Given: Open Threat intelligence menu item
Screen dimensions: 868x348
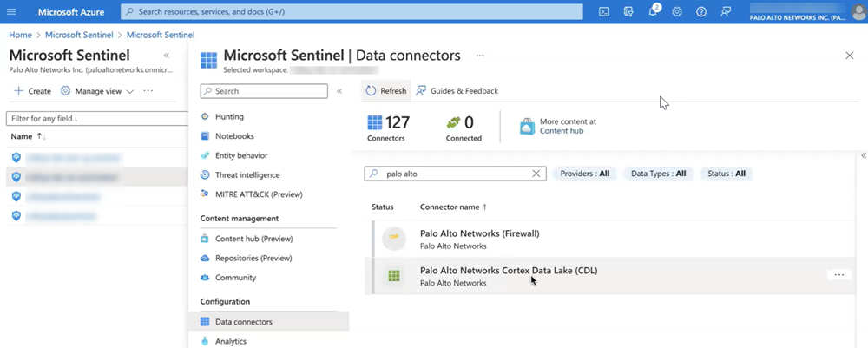Looking at the screenshot, I should pyautogui.click(x=247, y=174).
